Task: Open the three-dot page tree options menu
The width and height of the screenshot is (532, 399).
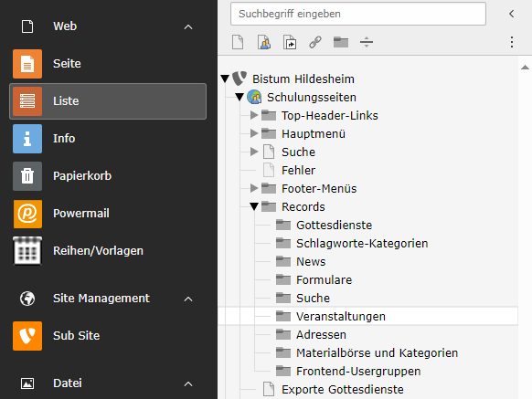Action: click(x=512, y=42)
